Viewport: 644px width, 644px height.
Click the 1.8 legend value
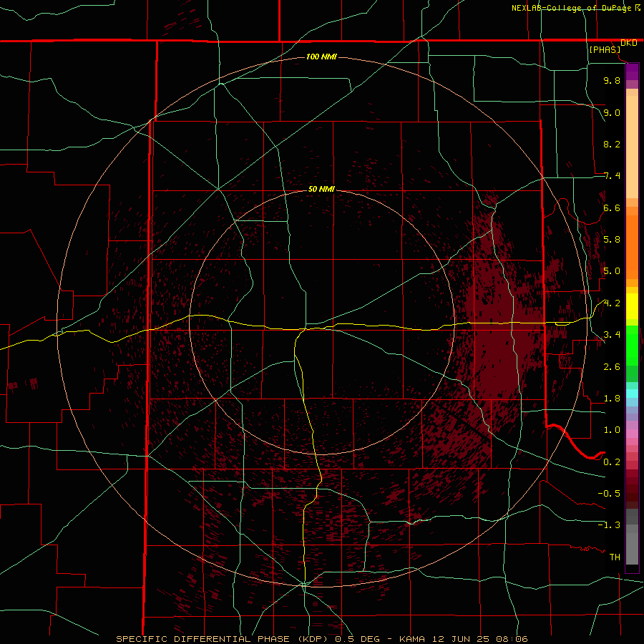tap(612, 399)
